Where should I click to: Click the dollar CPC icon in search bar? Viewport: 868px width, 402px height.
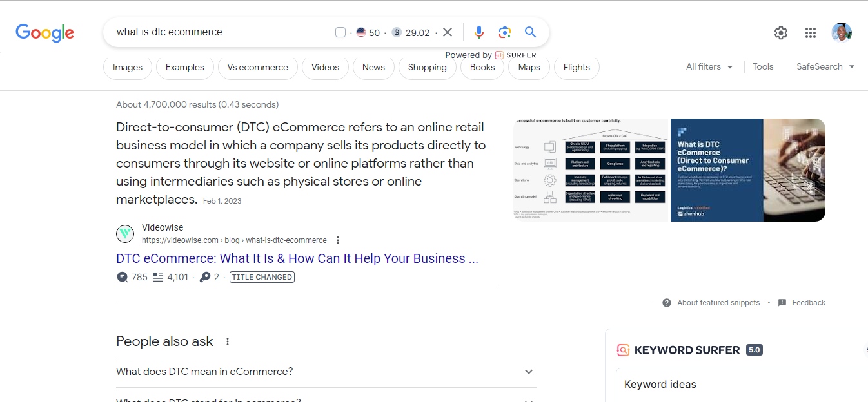397,32
